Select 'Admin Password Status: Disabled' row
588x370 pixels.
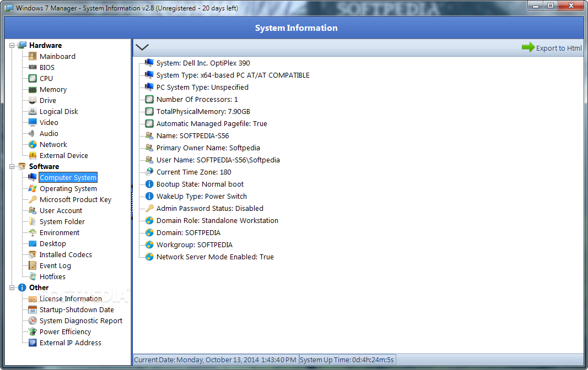(210, 208)
